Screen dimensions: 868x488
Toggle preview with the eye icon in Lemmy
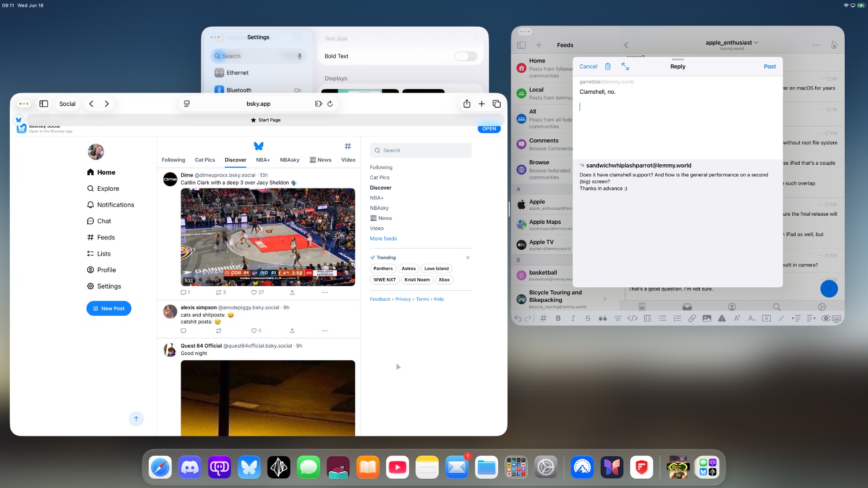826,318
